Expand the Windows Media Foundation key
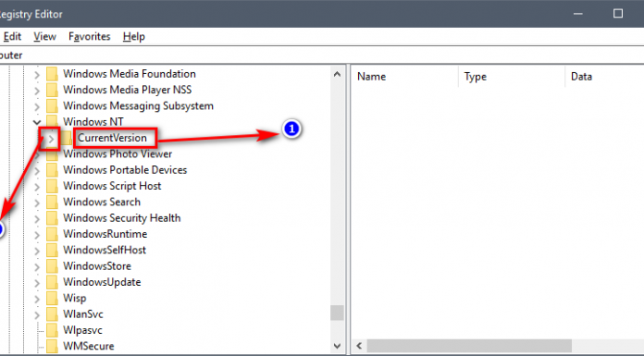Screen dimensions: 644x356 click(37, 75)
